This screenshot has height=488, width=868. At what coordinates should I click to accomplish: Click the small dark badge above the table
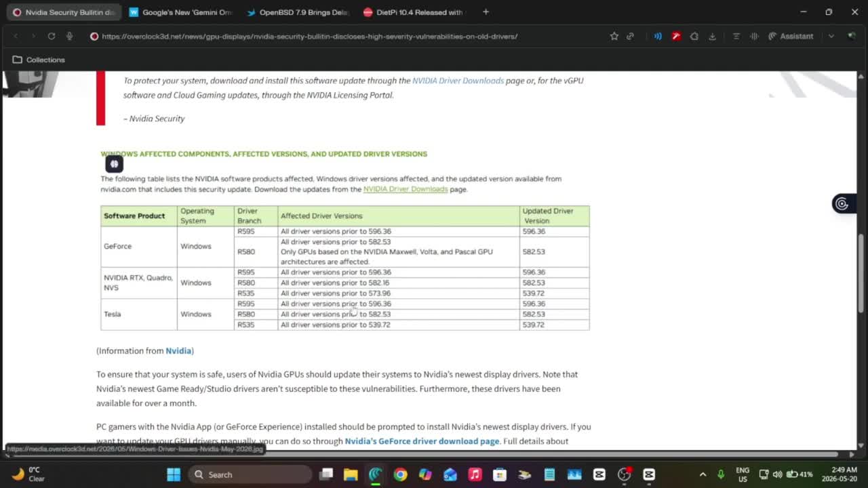pyautogui.click(x=114, y=164)
